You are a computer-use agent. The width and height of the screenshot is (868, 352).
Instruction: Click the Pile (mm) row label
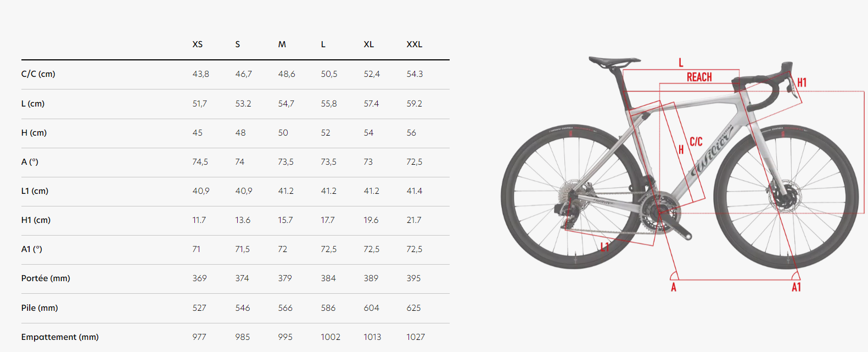(40, 308)
